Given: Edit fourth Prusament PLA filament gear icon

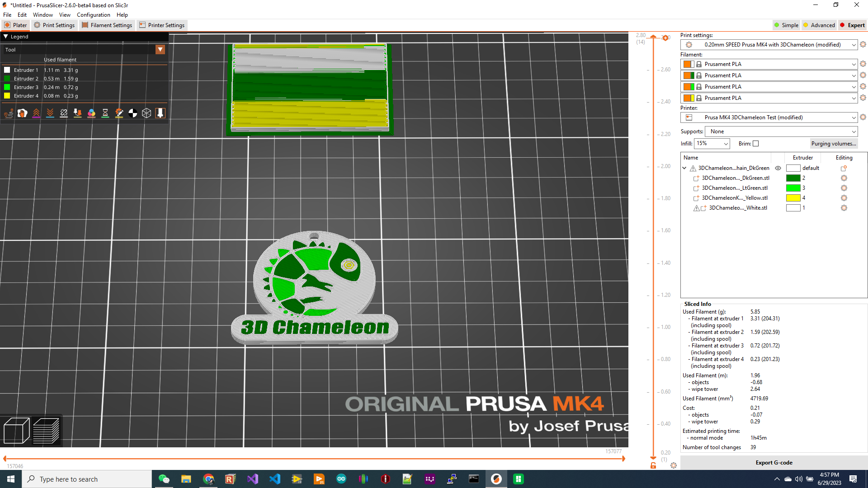Looking at the screenshot, I should click(x=863, y=98).
